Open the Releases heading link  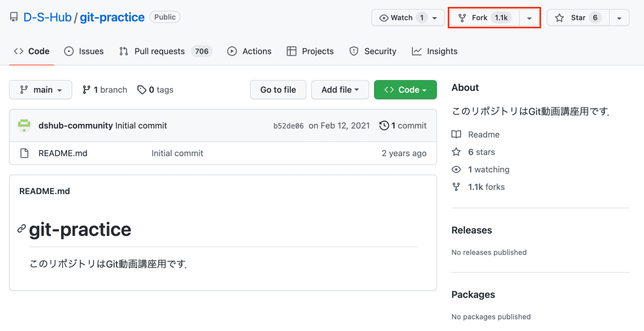(472, 230)
